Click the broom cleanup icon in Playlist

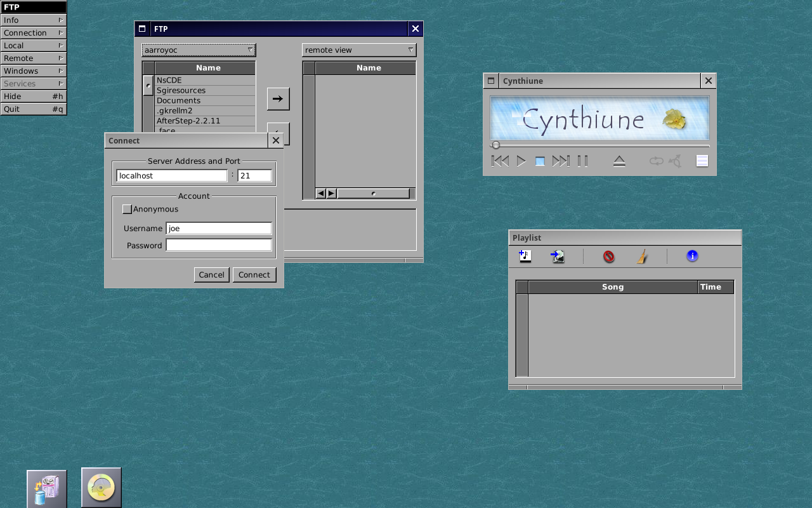(642, 257)
